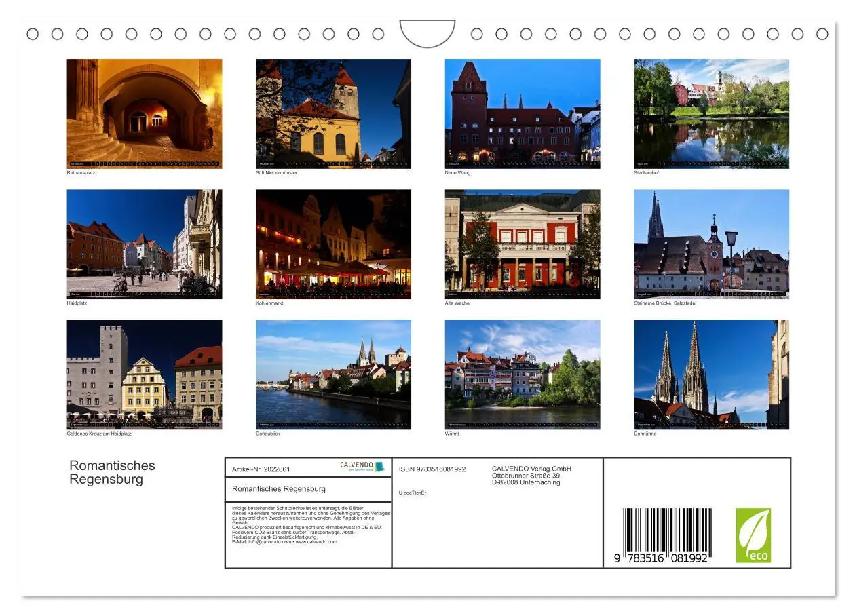
Task: Open the Neue Waag photo
Action: 522,113
